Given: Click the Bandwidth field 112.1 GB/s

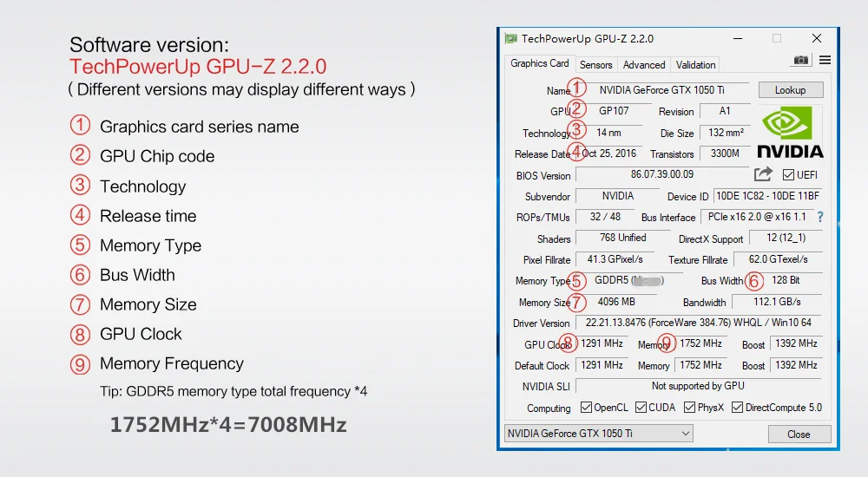Looking at the screenshot, I should click(x=777, y=302).
